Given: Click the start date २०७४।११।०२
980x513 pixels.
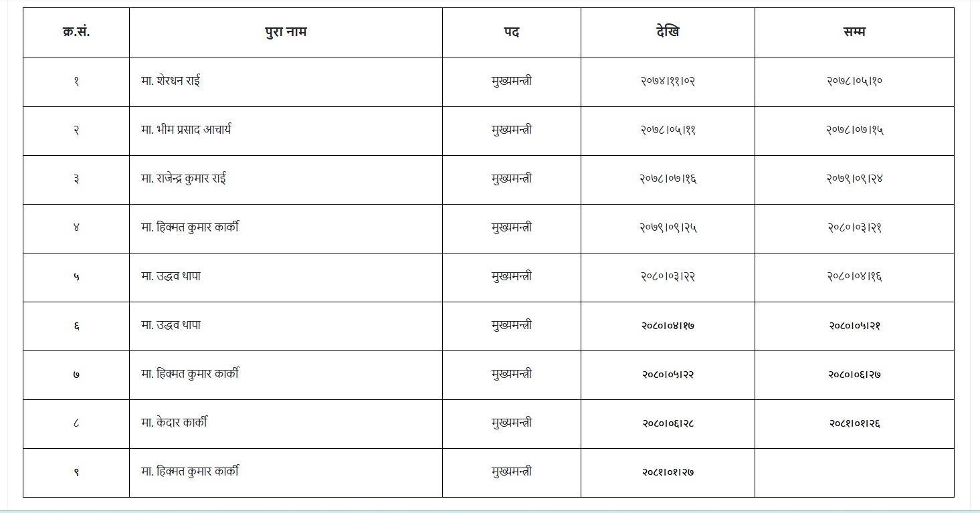Looking at the screenshot, I should [x=668, y=82].
